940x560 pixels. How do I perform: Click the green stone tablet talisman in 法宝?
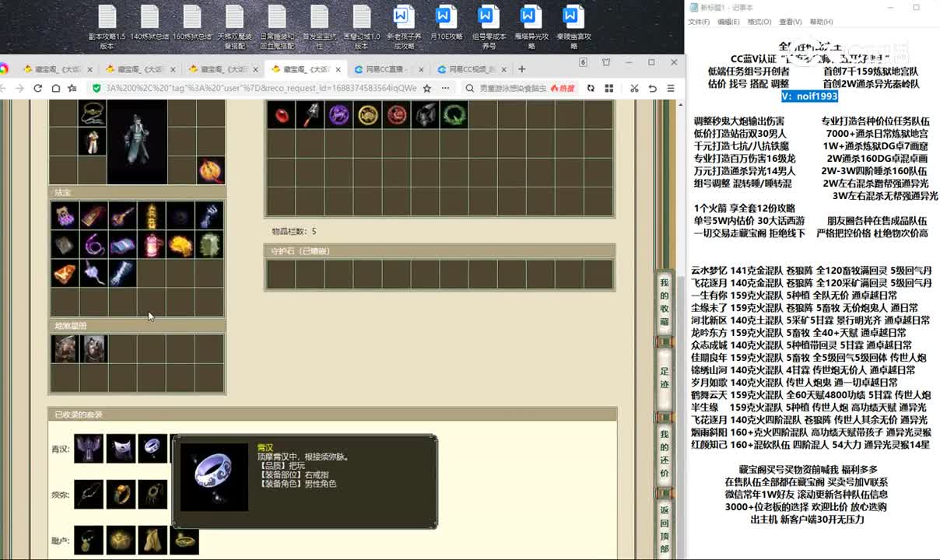point(209,244)
